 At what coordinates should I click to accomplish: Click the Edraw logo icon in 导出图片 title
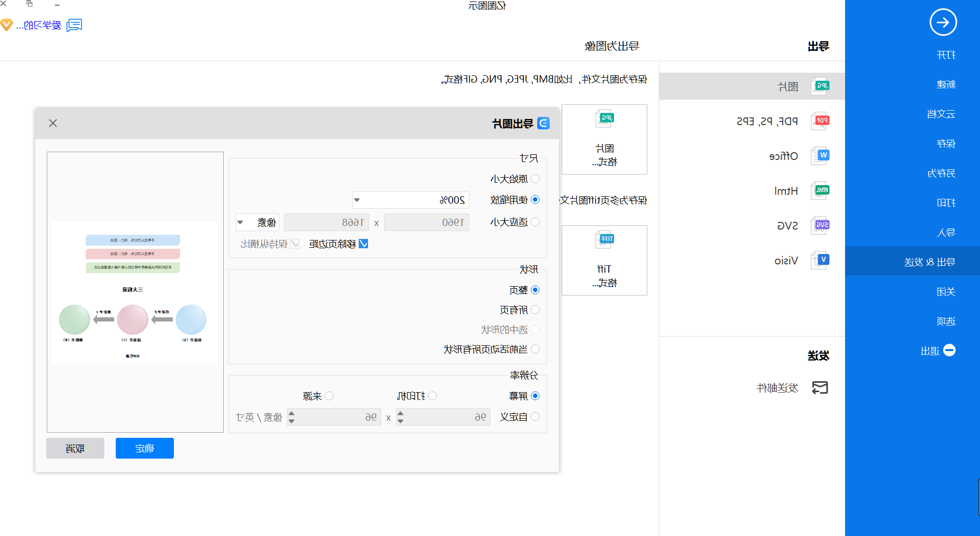tap(543, 123)
